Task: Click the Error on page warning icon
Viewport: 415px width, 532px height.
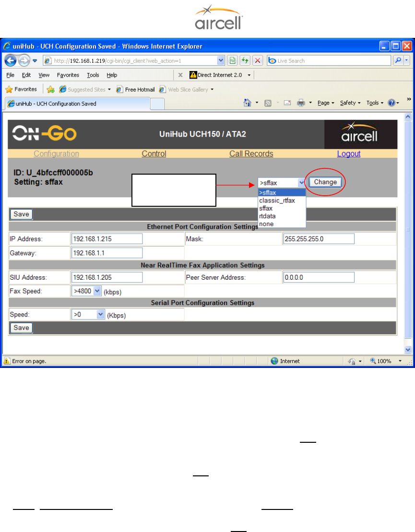Action: point(7,361)
